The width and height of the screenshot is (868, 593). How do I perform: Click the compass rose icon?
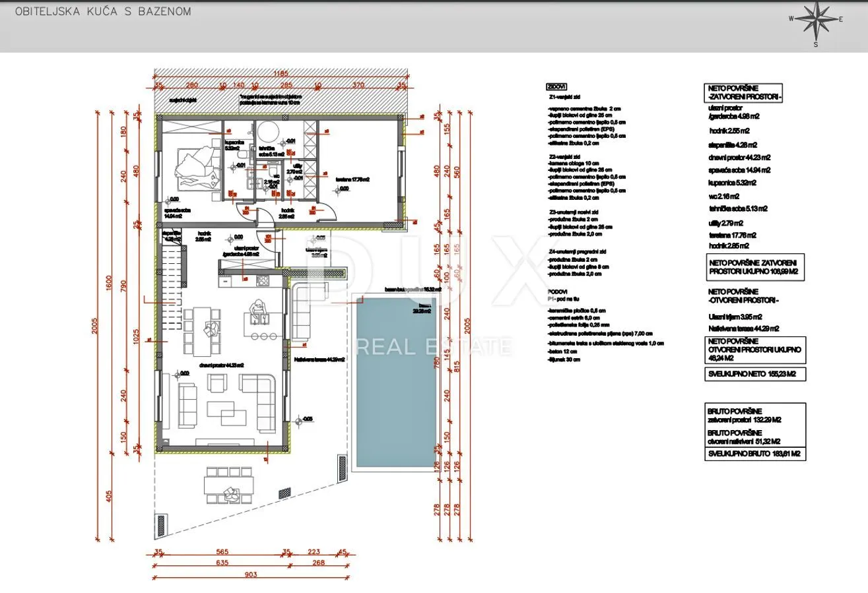coord(816,24)
